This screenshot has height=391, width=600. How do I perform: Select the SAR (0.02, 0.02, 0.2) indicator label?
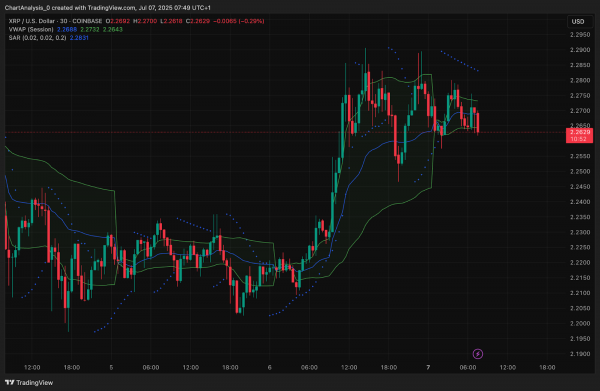pos(38,38)
